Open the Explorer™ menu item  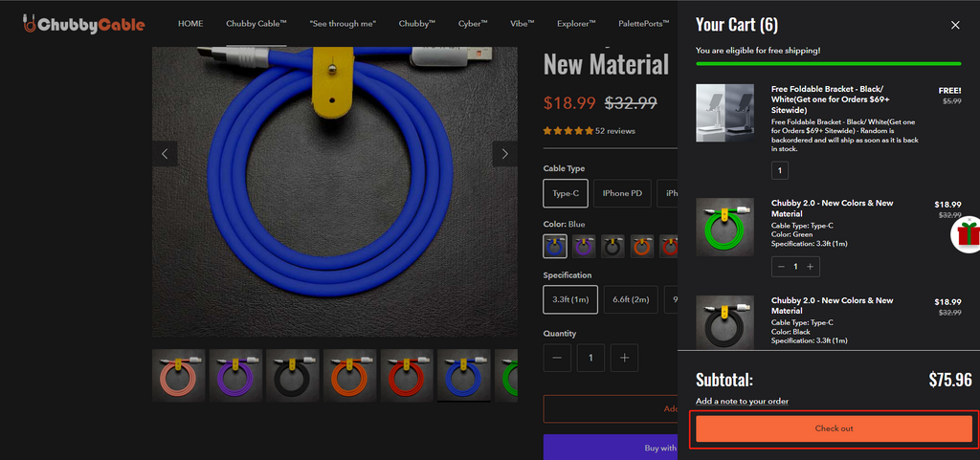576,24
